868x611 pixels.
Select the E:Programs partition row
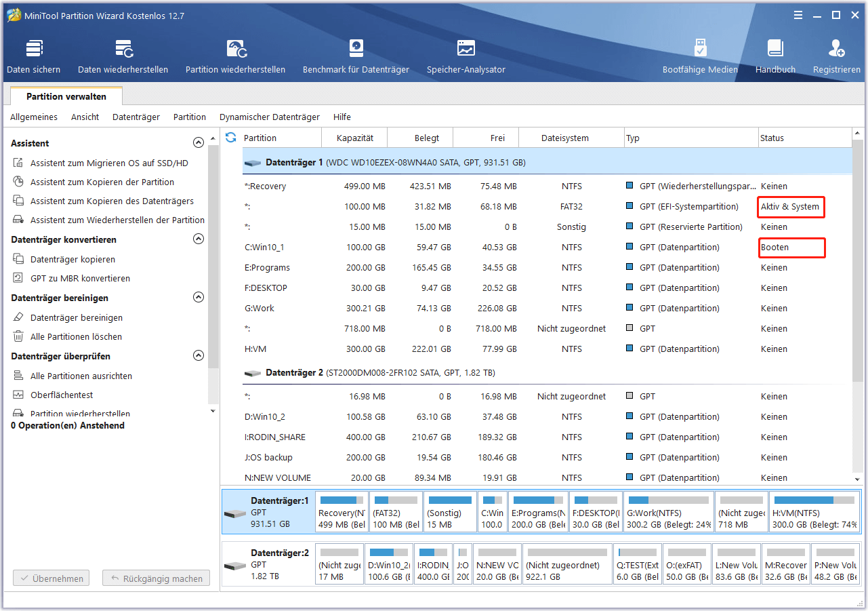(547, 268)
